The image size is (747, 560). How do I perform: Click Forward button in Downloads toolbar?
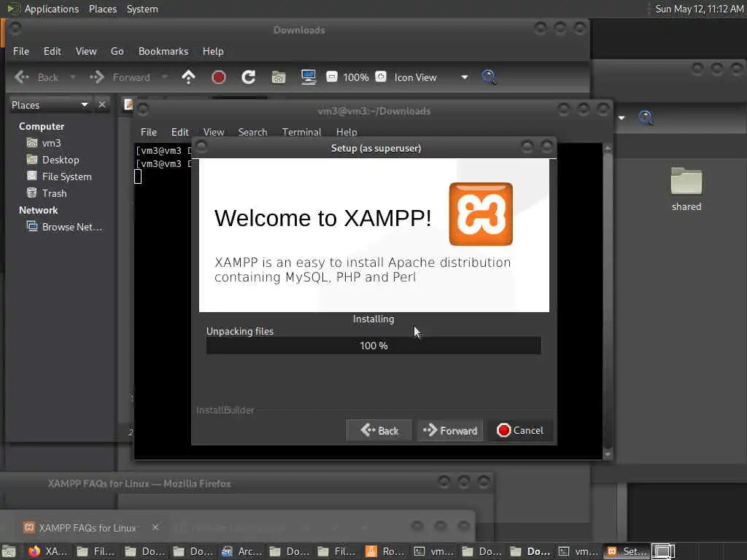tap(120, 77)
